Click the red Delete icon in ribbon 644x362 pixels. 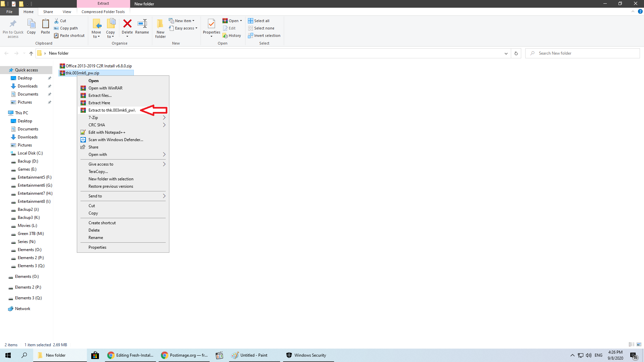pos(127,24)
